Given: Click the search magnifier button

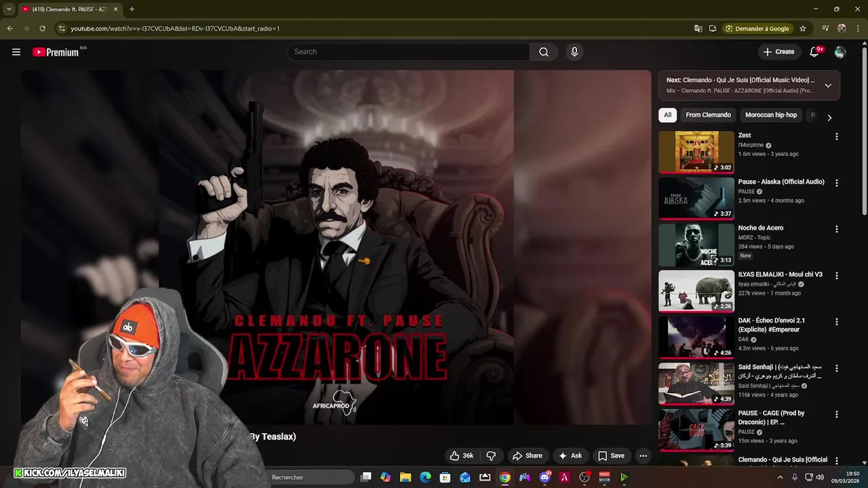Looking at the screenshot, I should pos(544,52).
